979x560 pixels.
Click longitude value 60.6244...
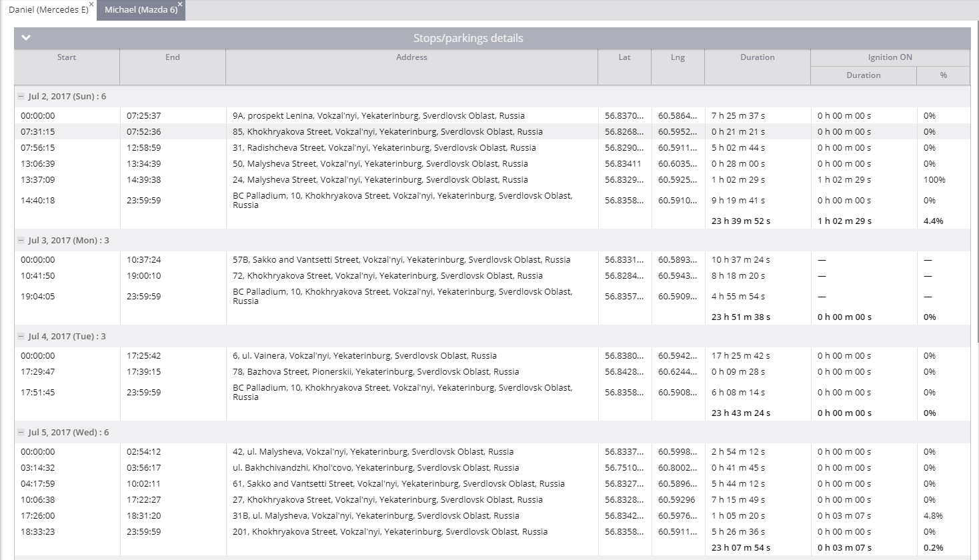click(x=678, y=372)
